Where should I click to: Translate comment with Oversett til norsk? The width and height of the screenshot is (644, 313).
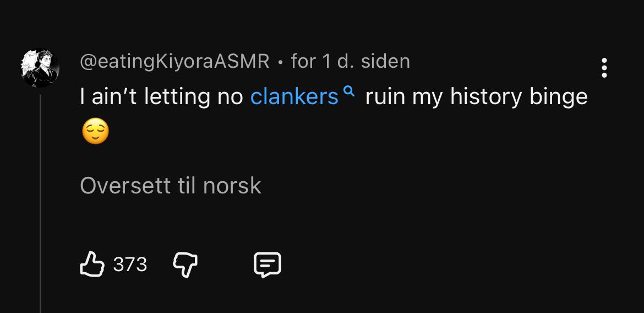pyautogui.click(x=170, y=185)
